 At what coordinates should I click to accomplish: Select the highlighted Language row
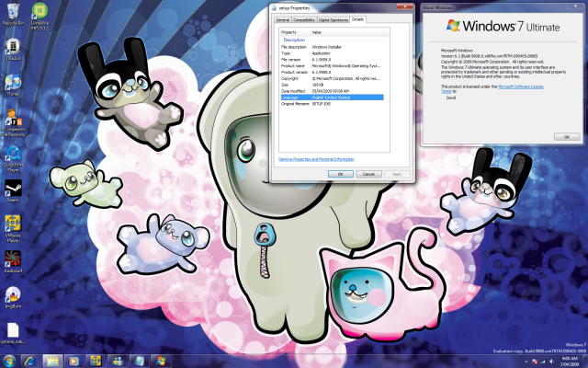coord(332,98)
